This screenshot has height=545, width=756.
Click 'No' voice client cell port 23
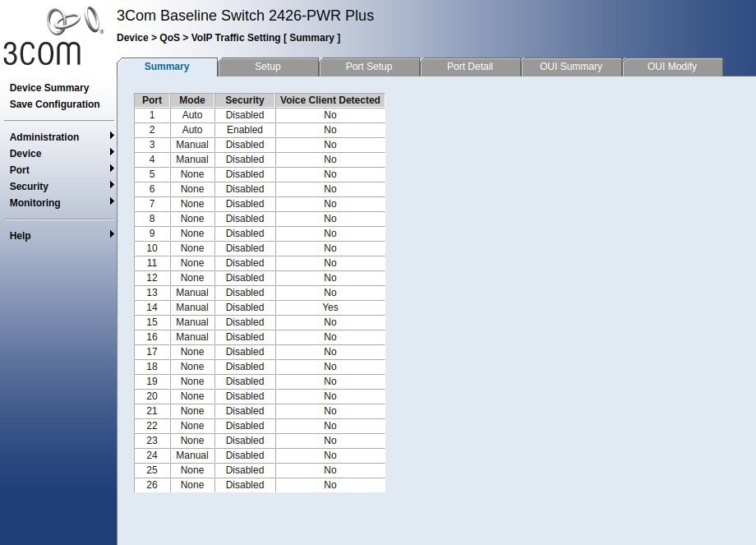330,441
